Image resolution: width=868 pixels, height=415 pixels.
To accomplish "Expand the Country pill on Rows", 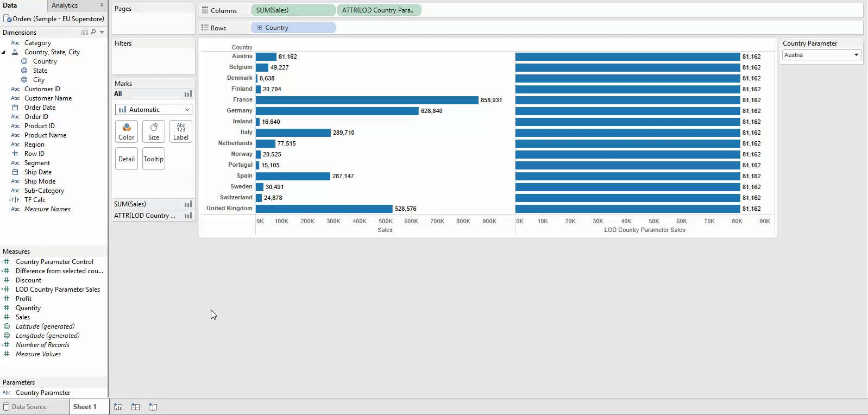I will coord(259,28).
